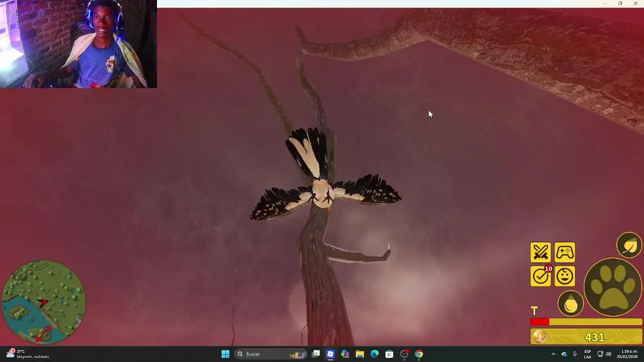Open the network status tray icon
The height and width of the screenshot is (362, 644).
(600, 354)
